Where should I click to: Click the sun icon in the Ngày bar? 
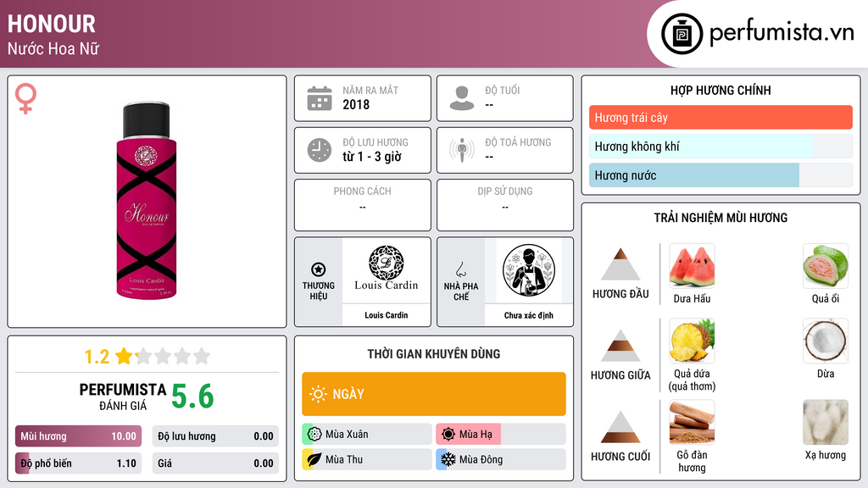tap(318, 394)
